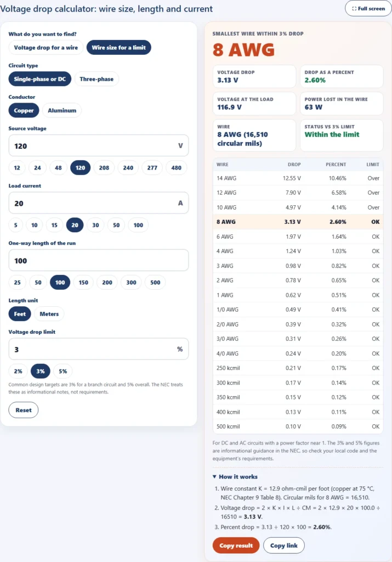Click the large 8 AWG result heading
The image size is (392, 562).
244,50
